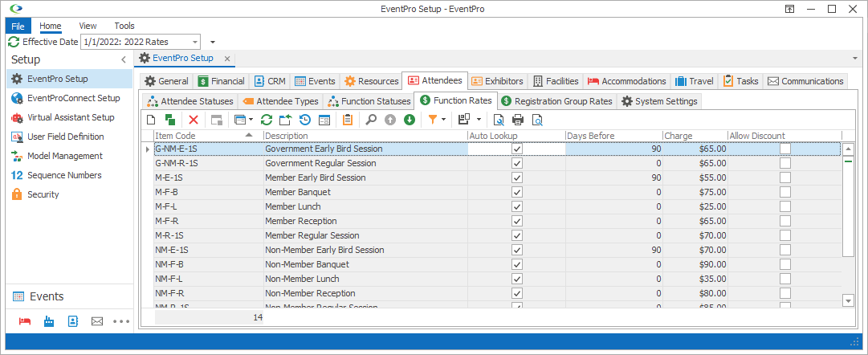Click the red bed Accommodations navigation icon

(24, 320)
